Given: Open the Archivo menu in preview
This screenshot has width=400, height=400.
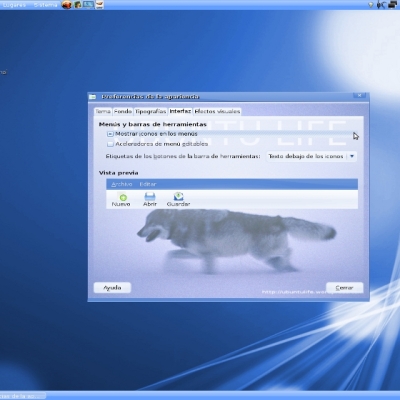Looking at the screenshot, I should point(121,184).
